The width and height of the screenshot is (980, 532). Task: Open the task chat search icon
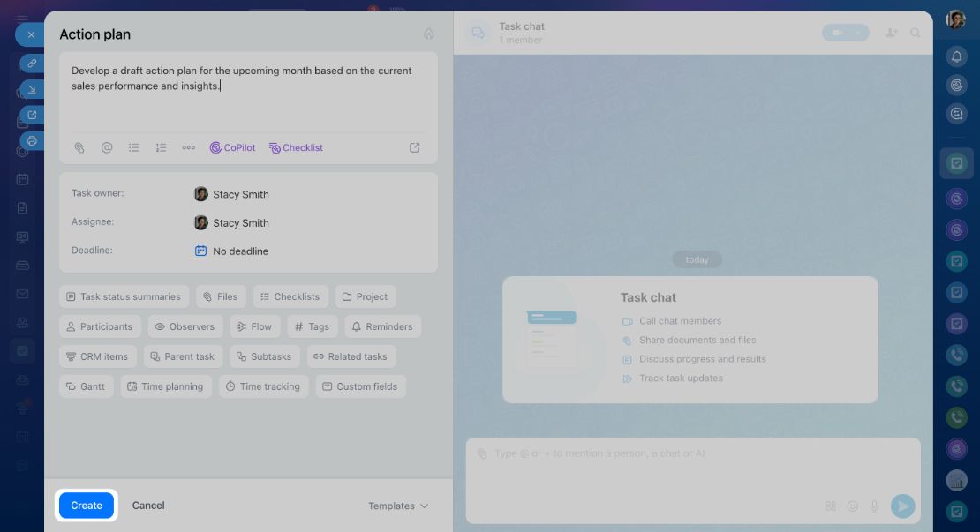tap(915, 34)
